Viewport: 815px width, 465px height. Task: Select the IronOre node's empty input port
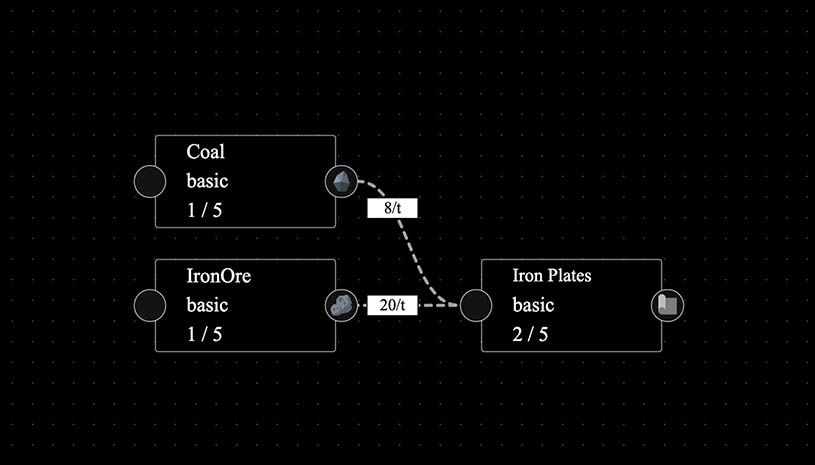coord(150,305)
